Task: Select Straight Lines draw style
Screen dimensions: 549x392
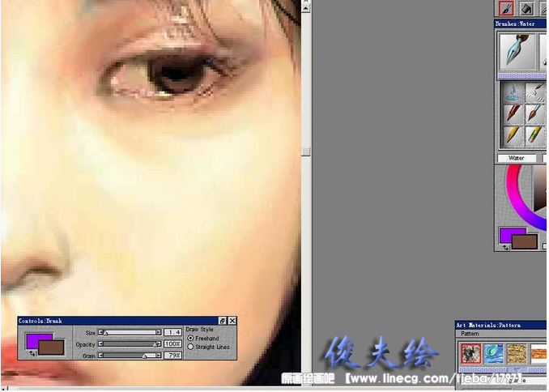Action: (x=190, y=347)
